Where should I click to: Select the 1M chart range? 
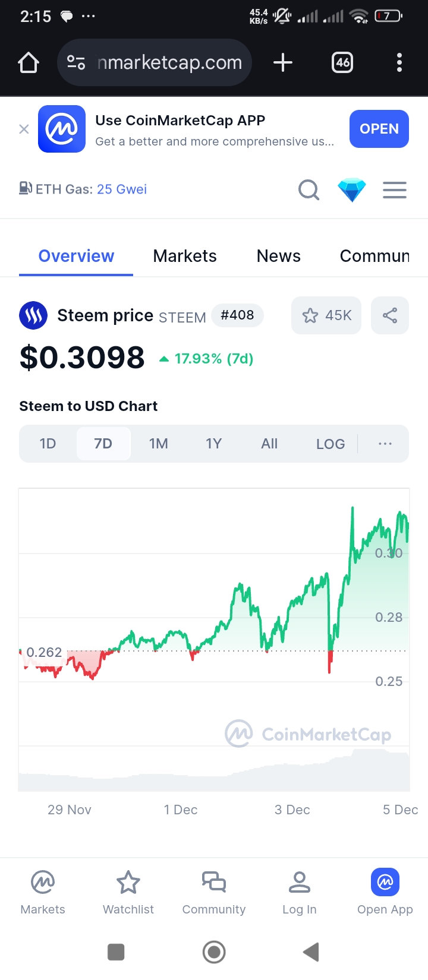click(x=159, y=444)
